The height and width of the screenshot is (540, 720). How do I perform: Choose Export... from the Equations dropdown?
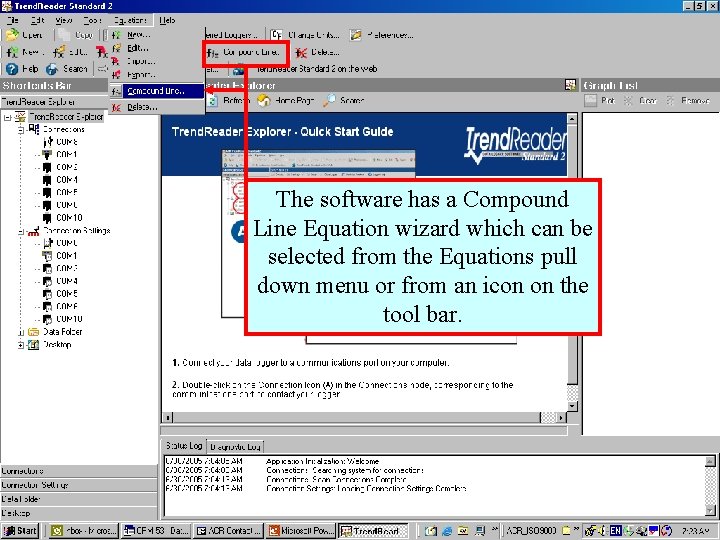pos(156,74)
